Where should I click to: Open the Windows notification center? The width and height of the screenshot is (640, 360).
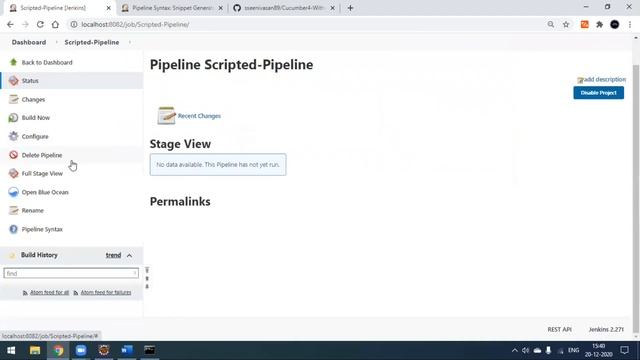[624, 350]
